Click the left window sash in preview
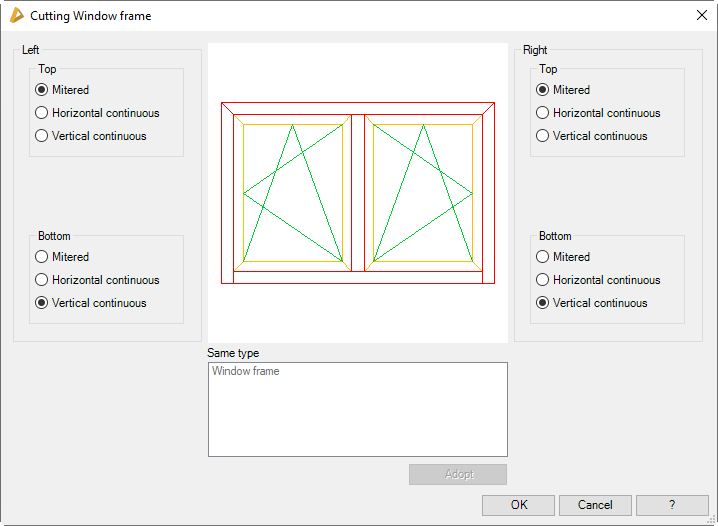This screenshot has width=718, height=526. (292, 192)
